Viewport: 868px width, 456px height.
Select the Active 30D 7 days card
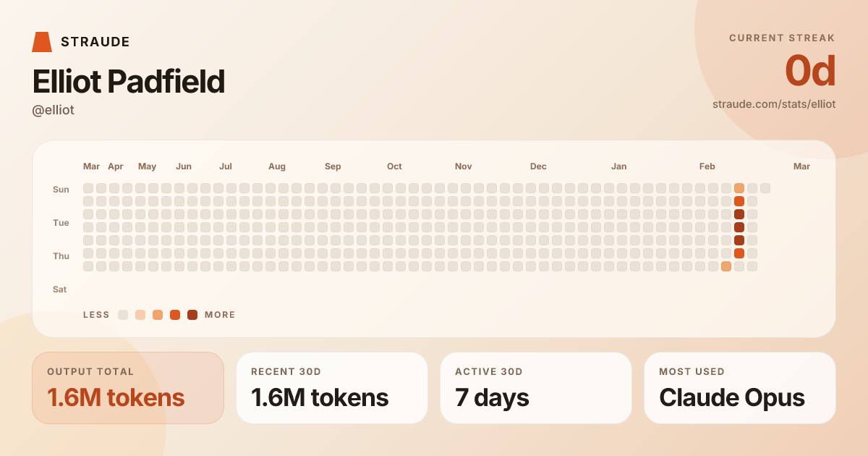click(x=536, y=388)
